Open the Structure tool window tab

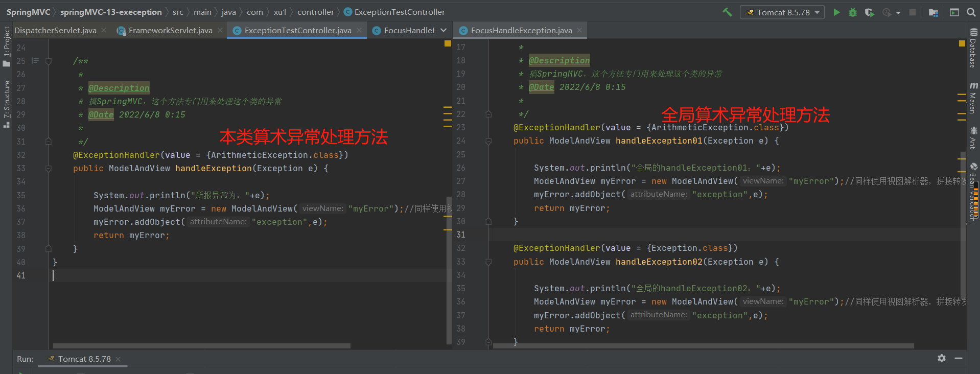pyautogui.click(x=7, y=104)
